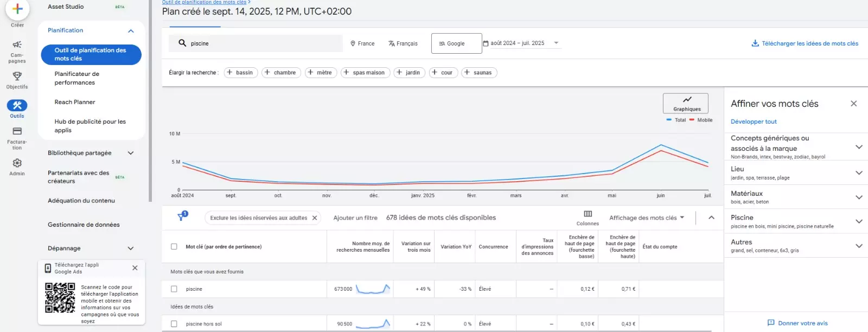Open the Facturation card icon

[17, 131]
